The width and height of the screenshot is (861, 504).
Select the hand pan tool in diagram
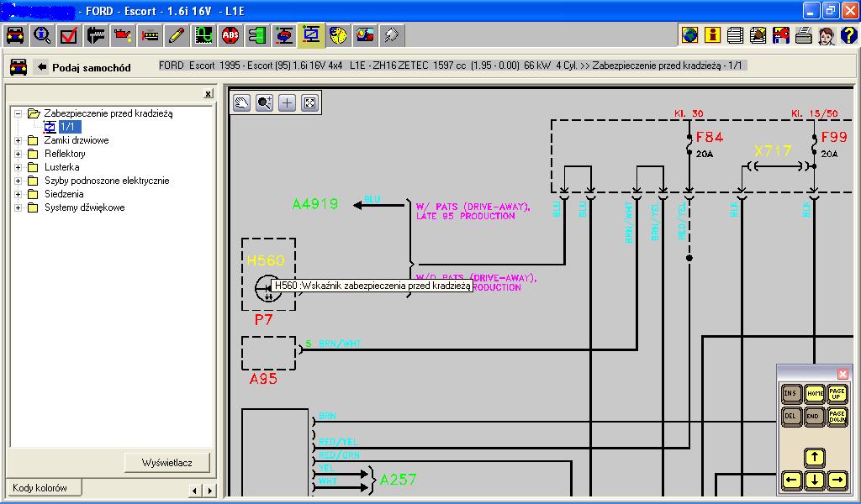click(241, 102)
